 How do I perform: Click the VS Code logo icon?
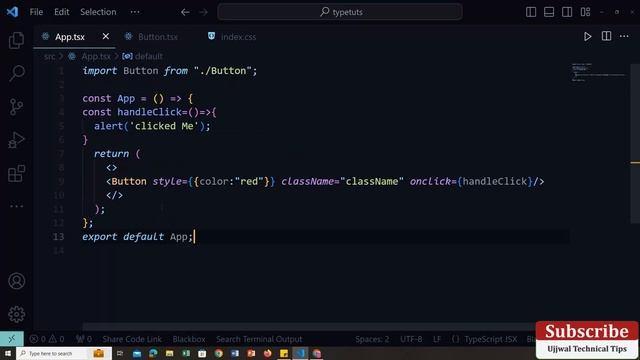pyautogui.click(x=12, y=12)
